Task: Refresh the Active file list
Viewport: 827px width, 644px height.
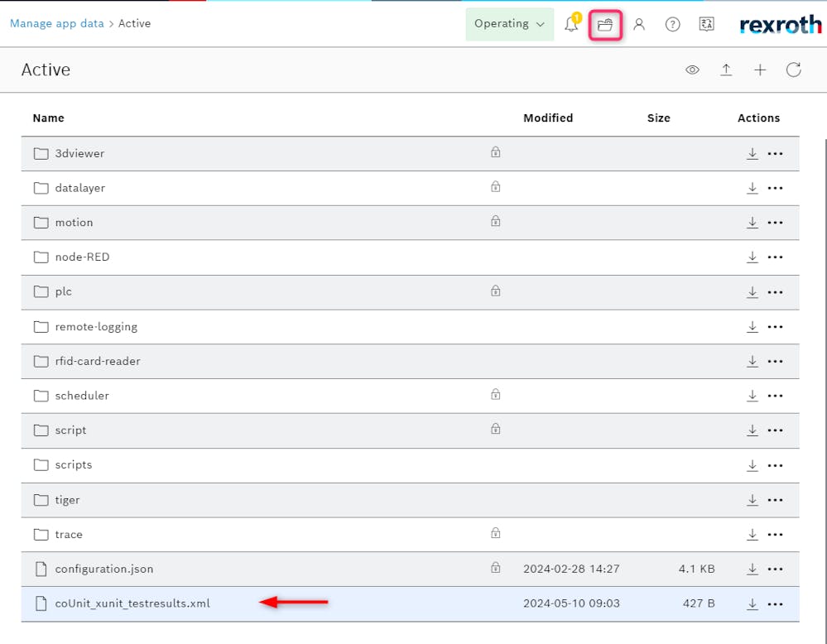Action: pyautogui.click(x=793, y=70)
